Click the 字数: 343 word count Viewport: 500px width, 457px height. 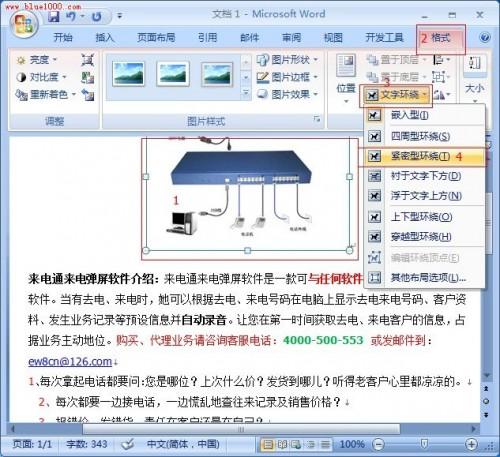coord(87,444)
